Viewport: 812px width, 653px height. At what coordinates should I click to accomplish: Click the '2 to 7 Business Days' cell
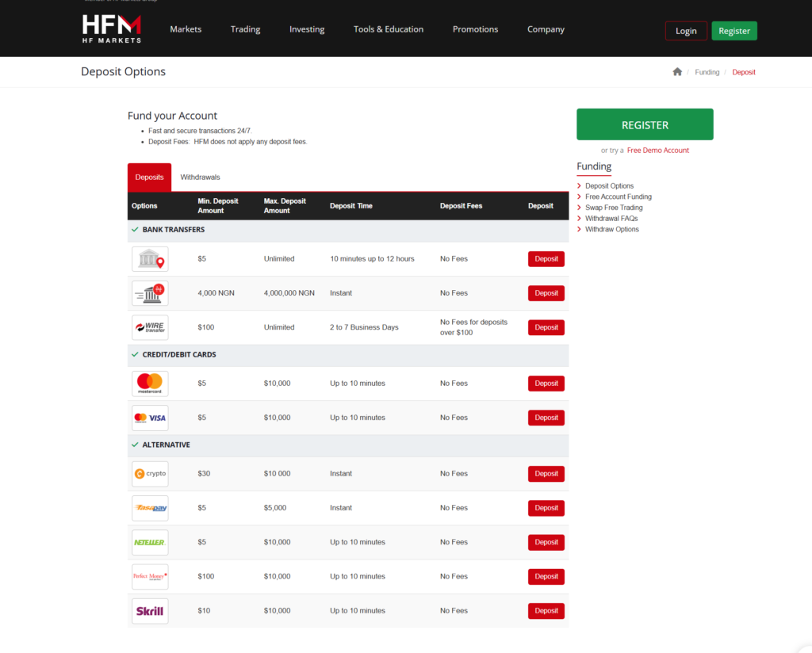364,327
